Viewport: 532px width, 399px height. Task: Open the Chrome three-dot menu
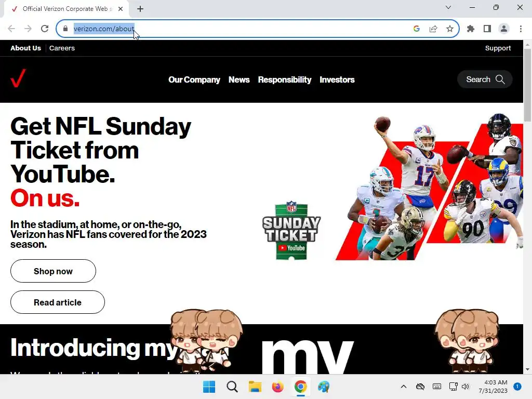pos(521,29)
